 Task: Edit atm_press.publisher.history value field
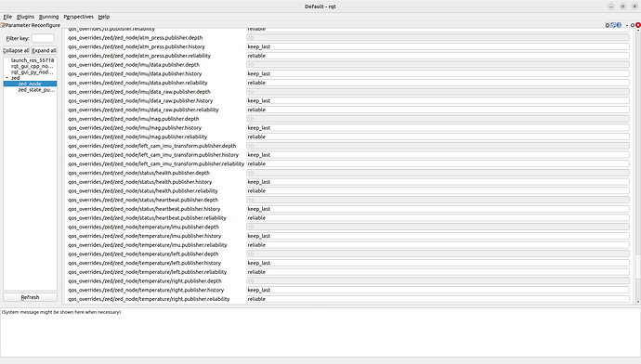pos(438,46)
